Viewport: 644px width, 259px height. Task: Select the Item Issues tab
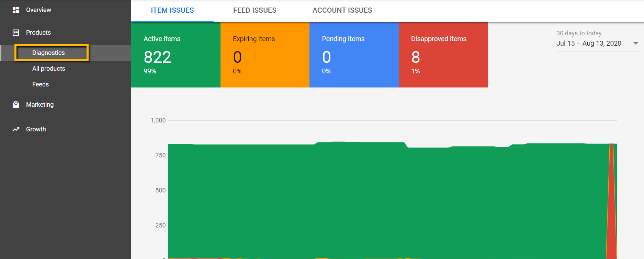click(172, 10)
